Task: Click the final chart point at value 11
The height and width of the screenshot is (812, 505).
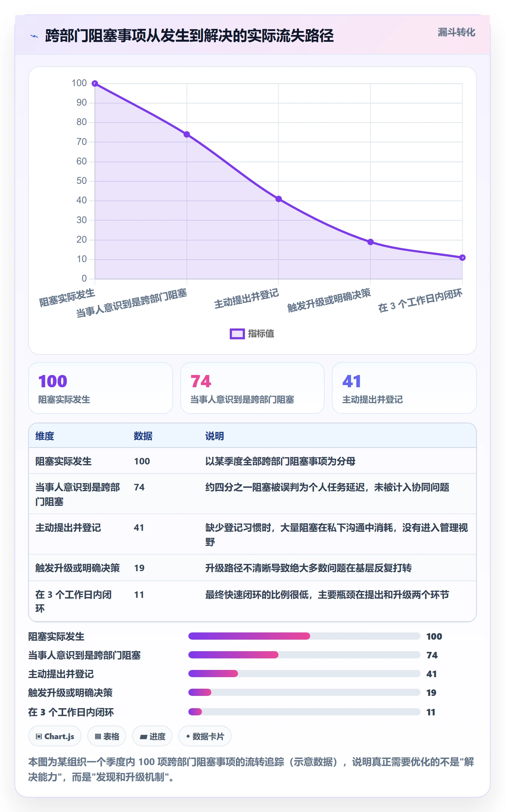Action: pos(462,257)
